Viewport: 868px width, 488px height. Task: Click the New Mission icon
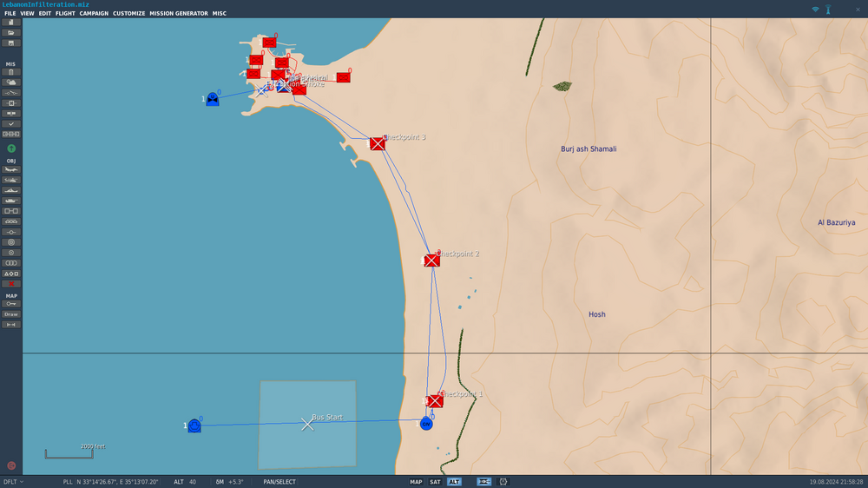(11, 23)
